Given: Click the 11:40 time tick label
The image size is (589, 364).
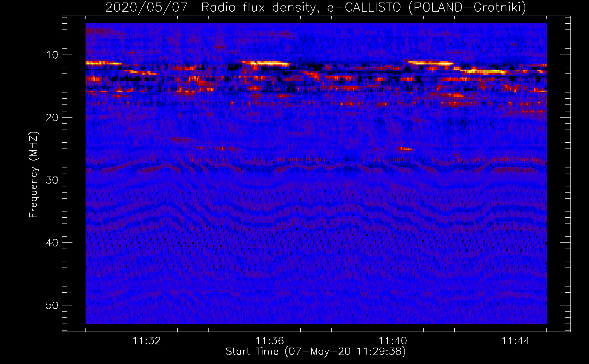Looking at the screenshot, I should point(393,341).
